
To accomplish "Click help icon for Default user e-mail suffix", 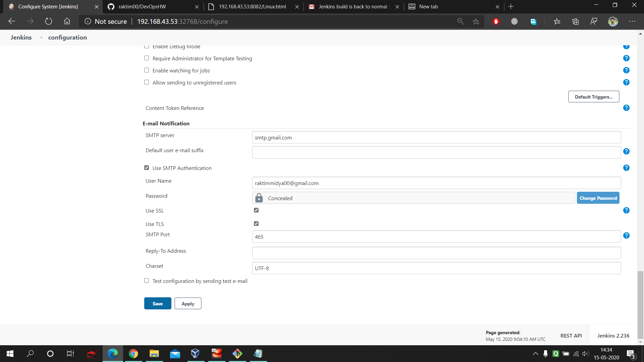I will [x=626, y=152].
